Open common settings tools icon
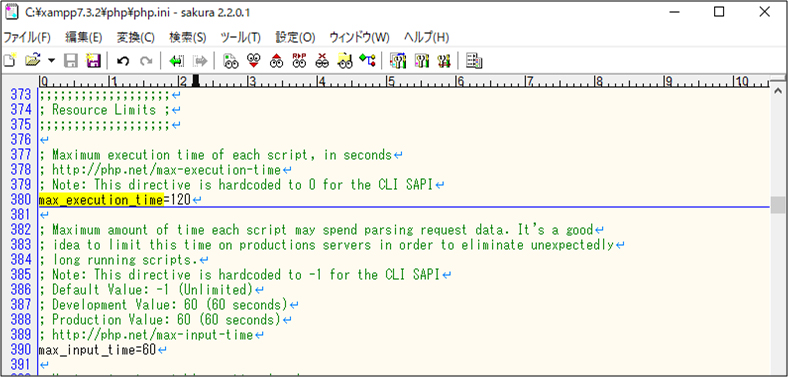 click(444, 61)
